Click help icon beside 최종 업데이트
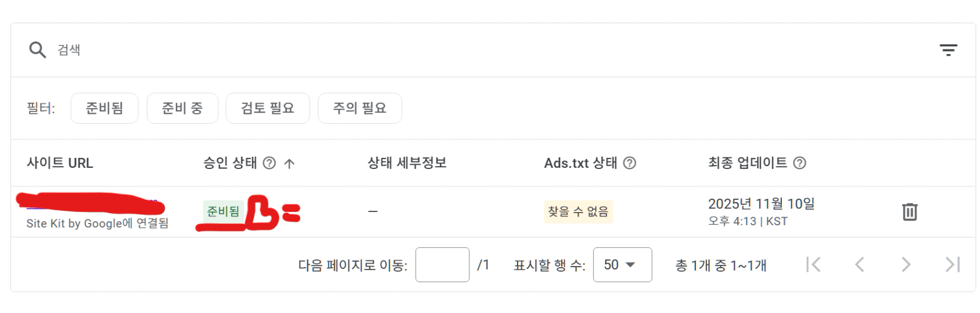Screen dimensions: 980x313 800,163
